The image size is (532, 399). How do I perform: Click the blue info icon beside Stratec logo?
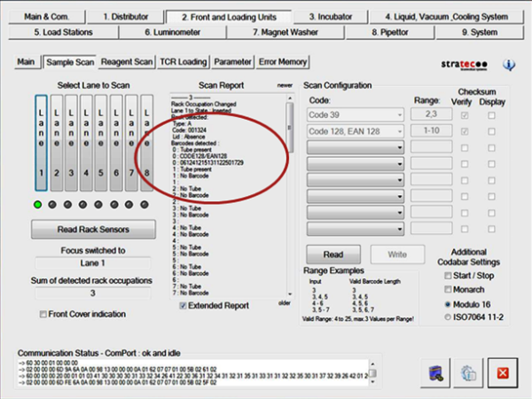[x=509, y=65]
